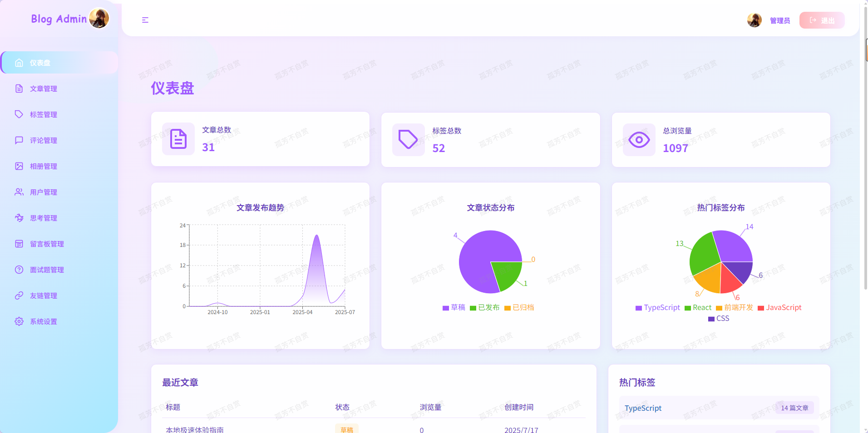The height and width of the screenshot is (433, 868).
Task: Click the speech bubble icon for 评论管理
Action: pyautogui.click(x=19, y=140)
